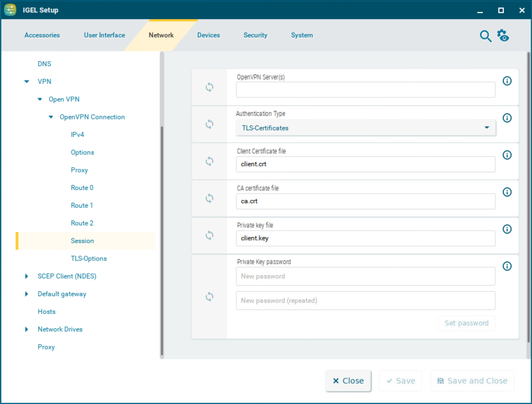Show info for Authentication Type
Screen dimensions: 532x404
click(x=507, y=118)
